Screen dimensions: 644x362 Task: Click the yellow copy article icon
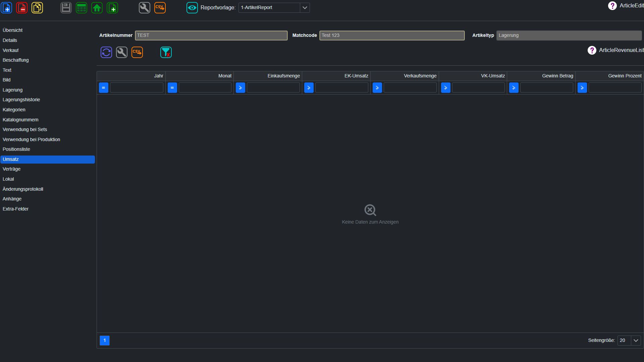(37, 8)
